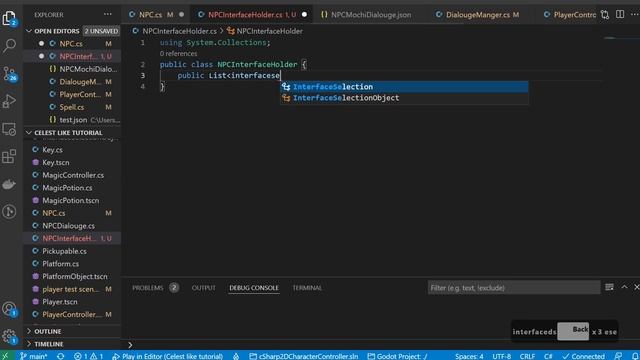Toggle the debug console view options icon
The width and height of the screenshot is (640, 360).
[x=609, y=287]
